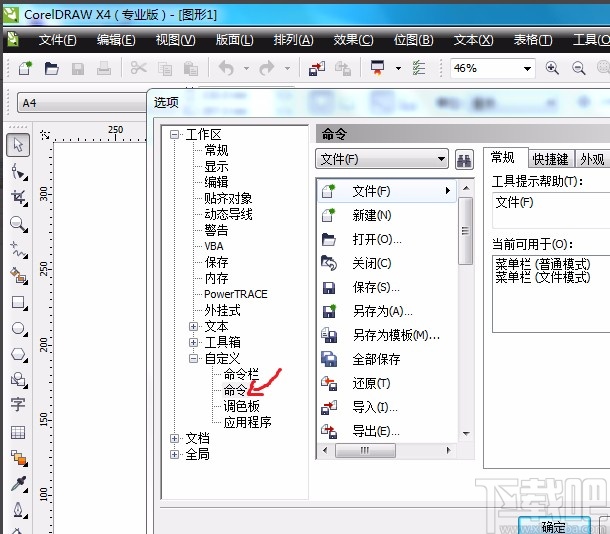This screenshot has width=610, height=534.
Task: Select the Shape edit tool
Action: [19, 172]
